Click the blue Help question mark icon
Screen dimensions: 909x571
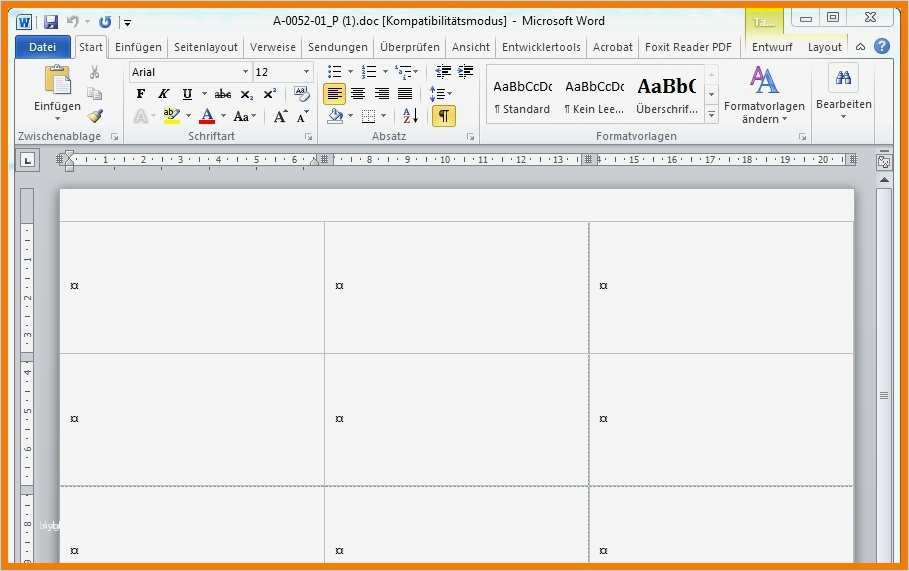click(882, 46)
